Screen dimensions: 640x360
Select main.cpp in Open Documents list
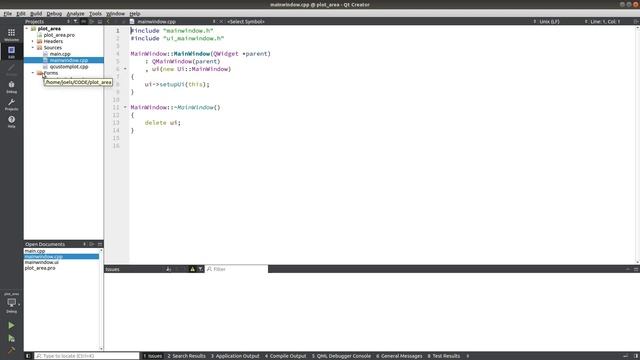tap(35, 251)
